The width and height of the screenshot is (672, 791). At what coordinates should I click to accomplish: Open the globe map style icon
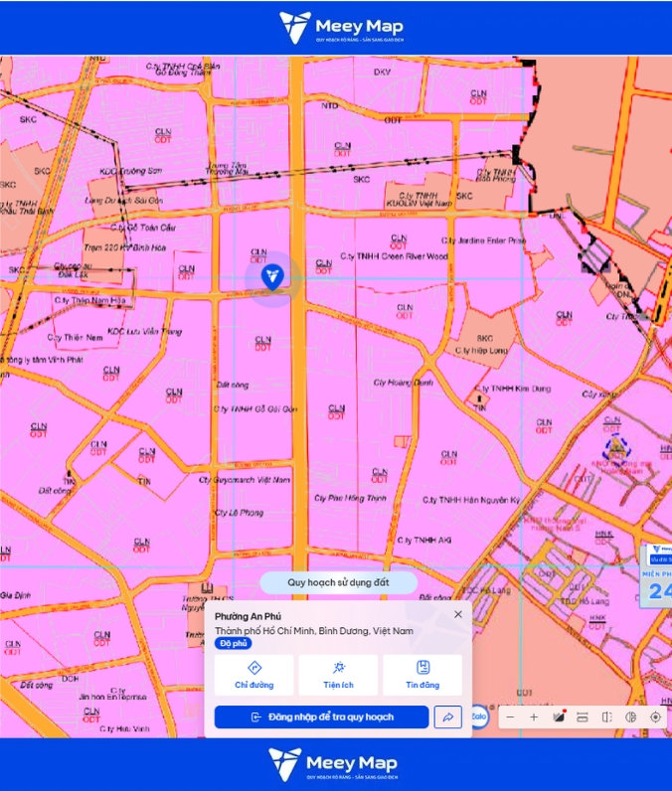630,716
